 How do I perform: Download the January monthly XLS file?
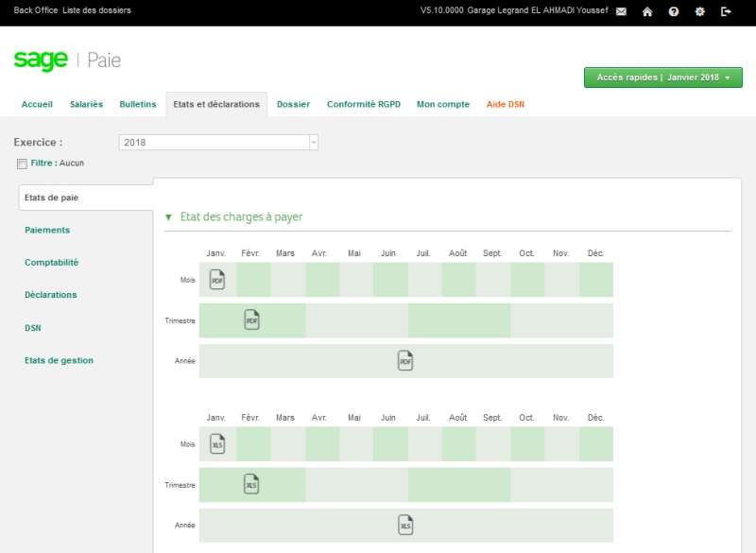(217, 443)
